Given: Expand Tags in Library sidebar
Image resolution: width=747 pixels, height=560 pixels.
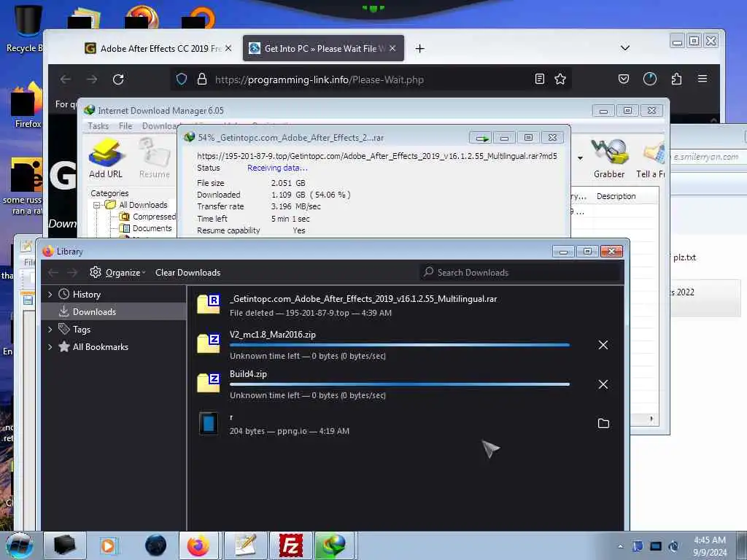Looking at the screenshot, I should (x=50, y=329).
